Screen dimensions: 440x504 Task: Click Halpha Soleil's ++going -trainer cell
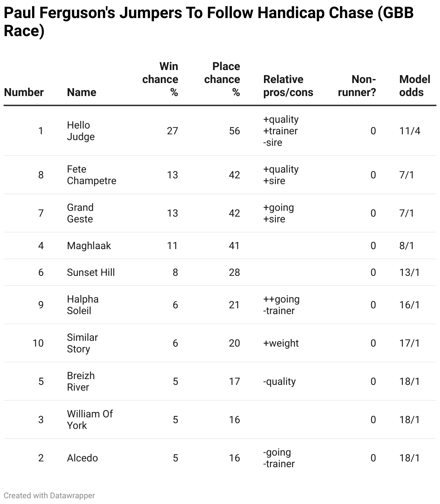pos(281,305)
